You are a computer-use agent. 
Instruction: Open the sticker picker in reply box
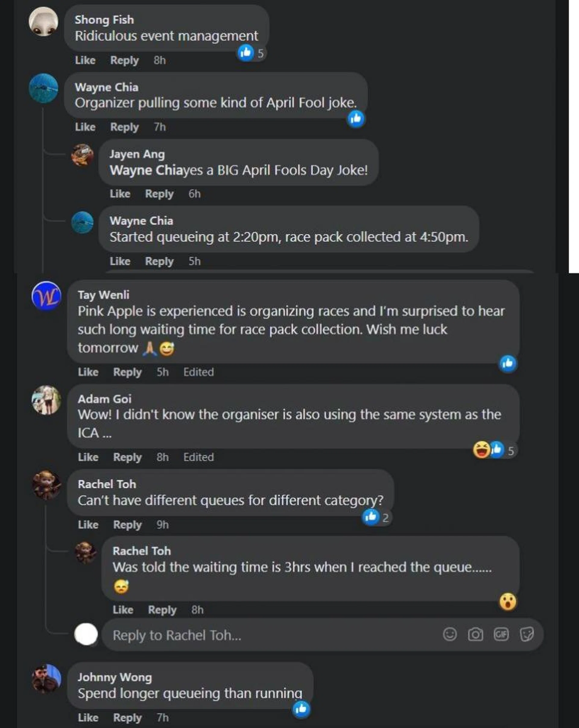(x=527, y=634)
